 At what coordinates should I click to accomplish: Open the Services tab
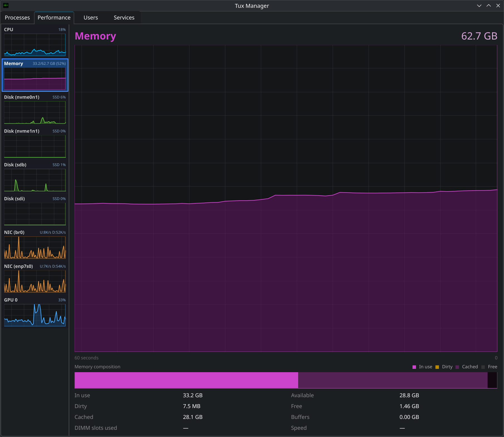(x=124, y=18)
